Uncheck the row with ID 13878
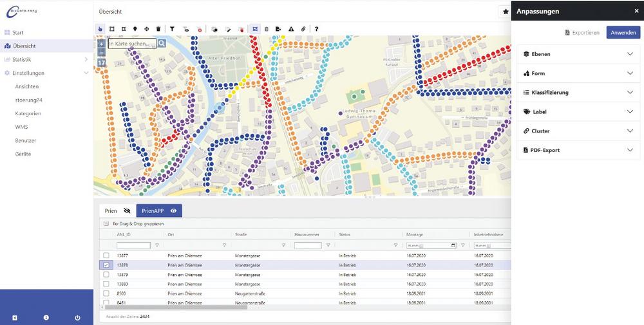 tap(106, 265)
